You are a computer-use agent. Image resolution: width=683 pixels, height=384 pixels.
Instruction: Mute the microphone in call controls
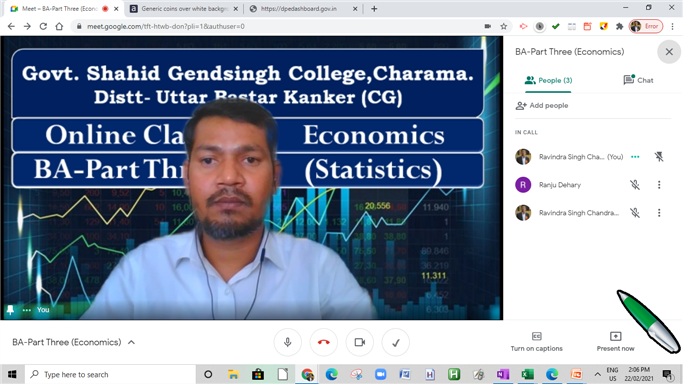click(x=287, y=343)
